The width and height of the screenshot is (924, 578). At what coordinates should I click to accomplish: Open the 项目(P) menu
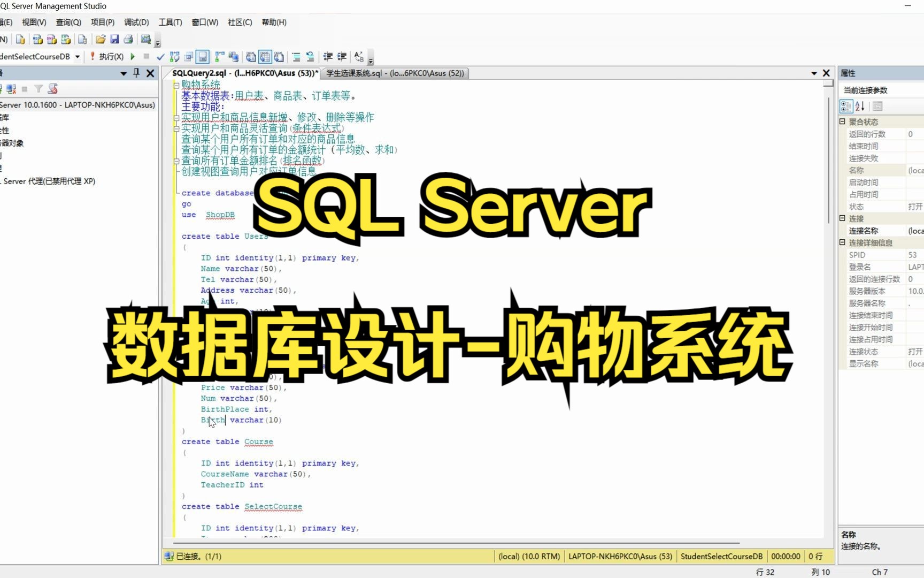coord(103,22)
